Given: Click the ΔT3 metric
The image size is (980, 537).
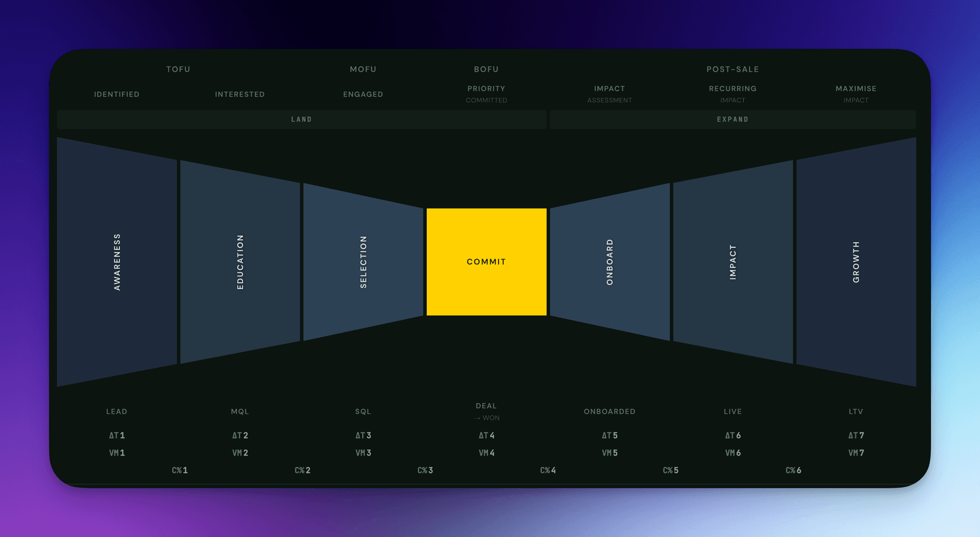Looking at the screenshot, I should click(363, 436).
